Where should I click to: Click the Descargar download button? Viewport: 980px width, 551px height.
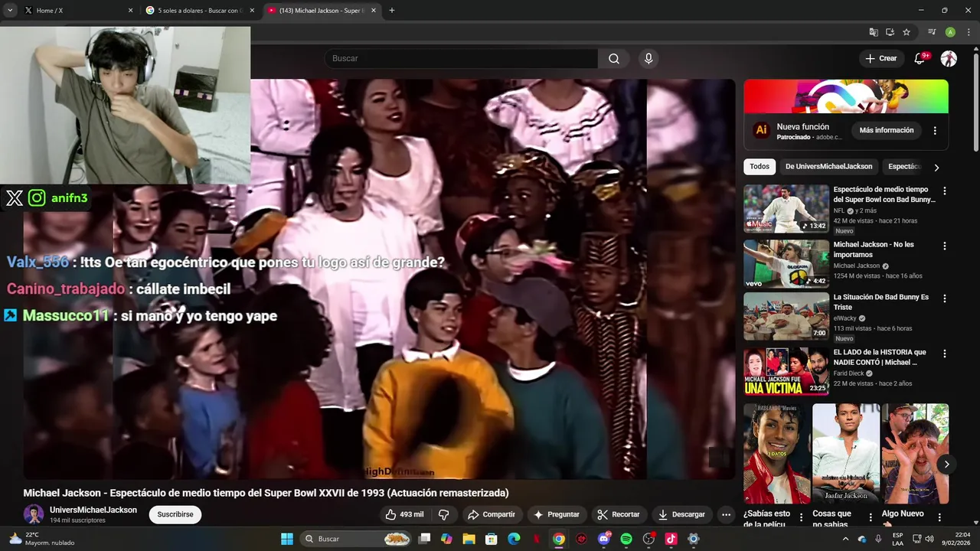(x=681, y=514)
